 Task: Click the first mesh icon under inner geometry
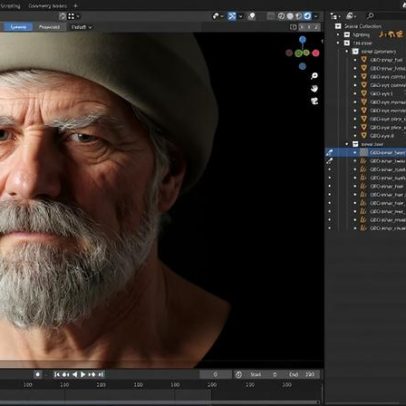364,60
